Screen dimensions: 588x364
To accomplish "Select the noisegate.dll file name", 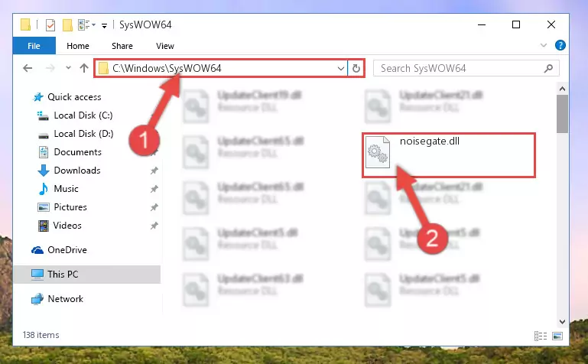I will click(x=430, y=141).
